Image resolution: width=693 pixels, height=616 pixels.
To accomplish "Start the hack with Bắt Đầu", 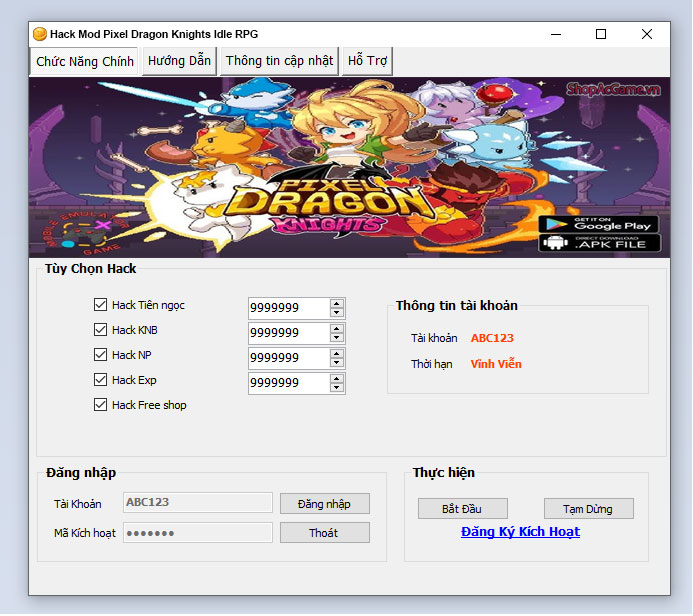I will pyautogui.click(x=463, y=509).
